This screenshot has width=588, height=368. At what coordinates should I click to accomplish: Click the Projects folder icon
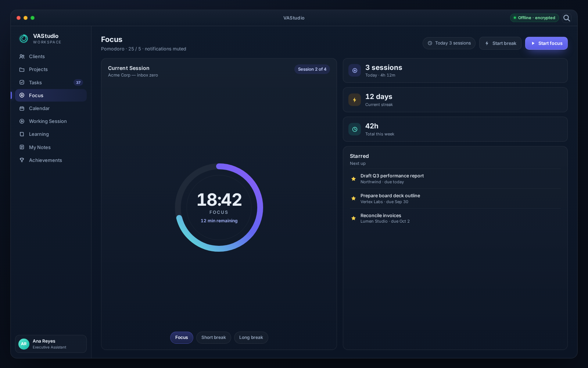pyautogui.click(x=22, y=70)
